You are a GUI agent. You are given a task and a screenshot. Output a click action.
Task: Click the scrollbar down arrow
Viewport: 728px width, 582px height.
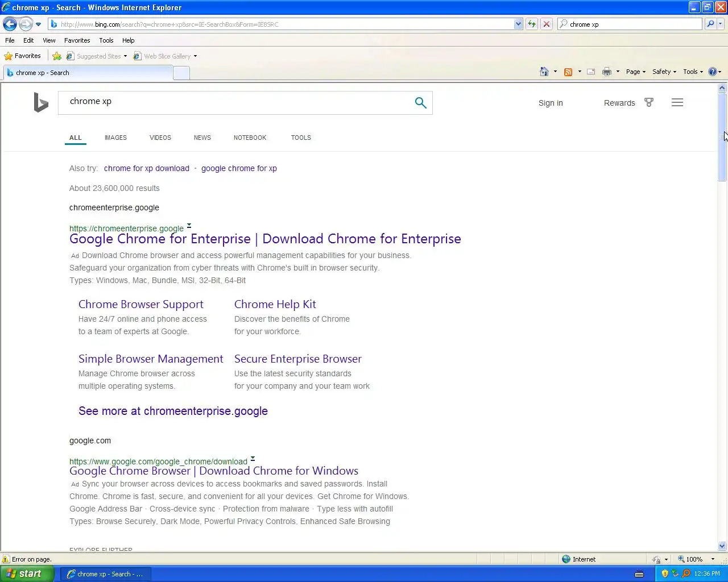(x=722, y=546)
